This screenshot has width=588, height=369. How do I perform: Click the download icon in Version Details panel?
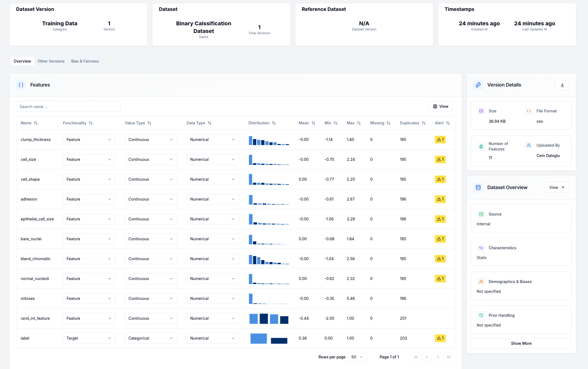point(562,85)
